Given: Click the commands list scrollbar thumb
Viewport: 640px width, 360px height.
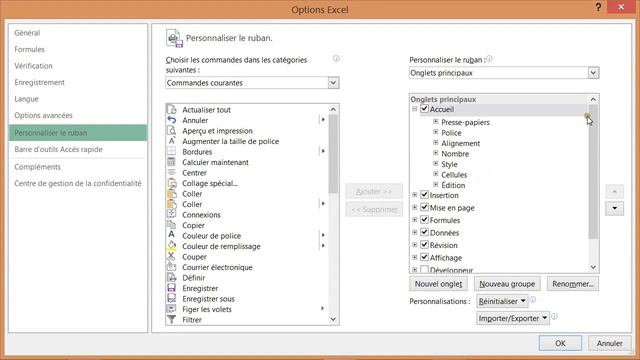Looking at the screenshot, I should point(333,153).
